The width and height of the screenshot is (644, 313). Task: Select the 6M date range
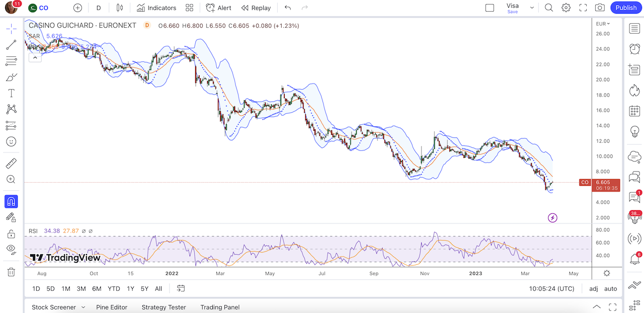pyautogui.click(x=97, y=288)
